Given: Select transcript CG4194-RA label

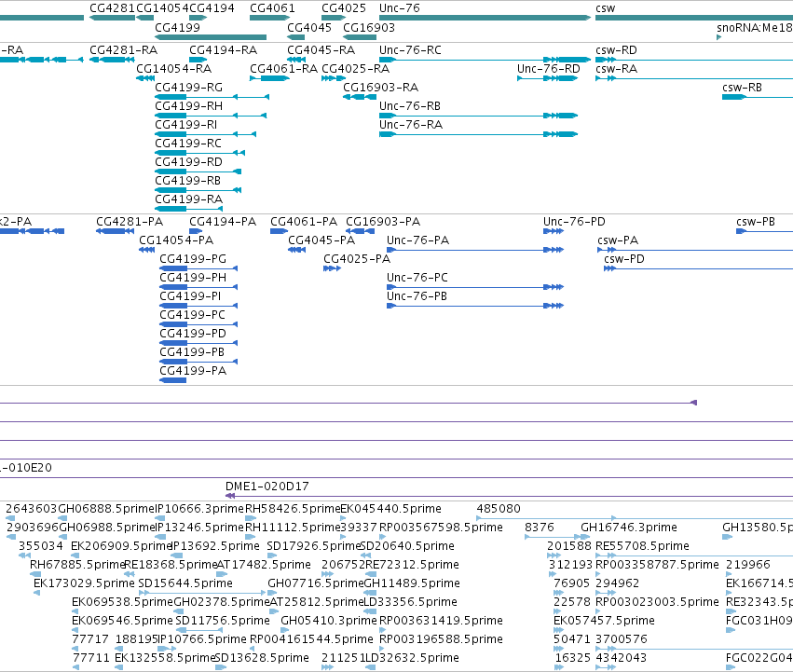Looking at the screenshot, I should 223,50.
